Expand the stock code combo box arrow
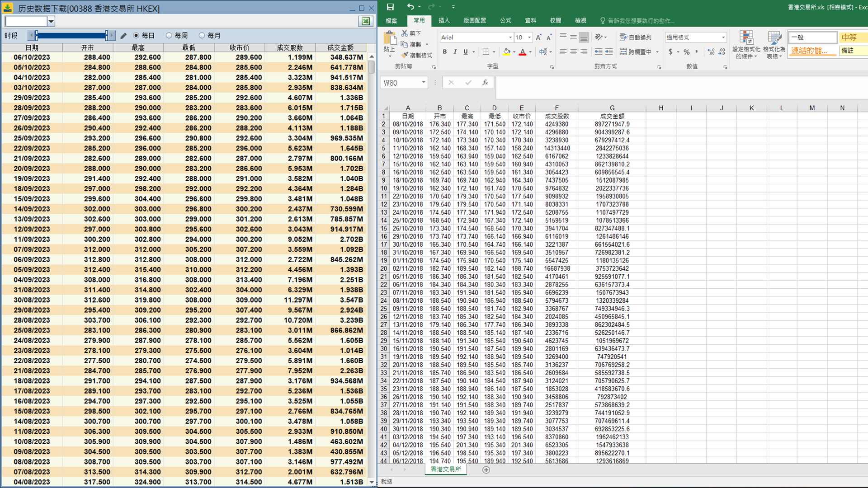The height and width of the screenshot is (488, 868). point(51,21)
